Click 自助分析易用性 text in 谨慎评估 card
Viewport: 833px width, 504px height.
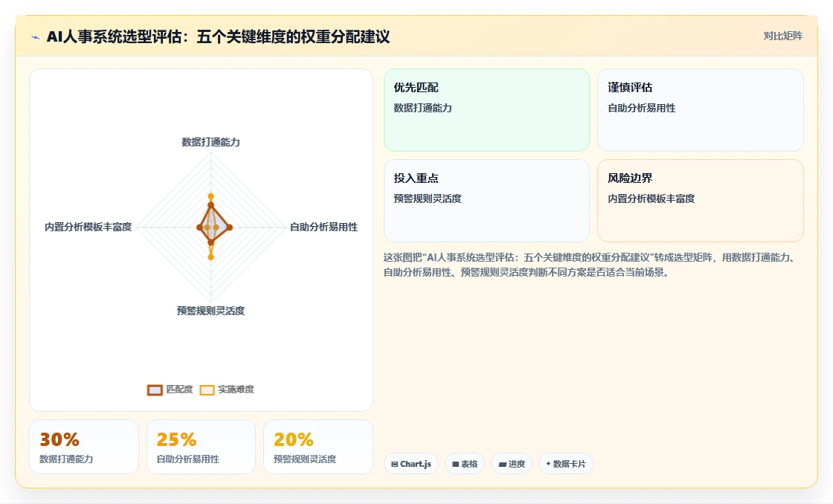642,108
